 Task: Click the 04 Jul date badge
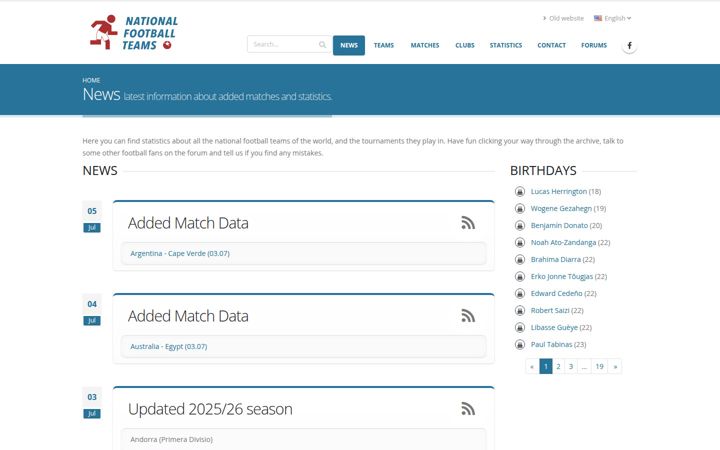pyautogui.click(x=92, y=310)
